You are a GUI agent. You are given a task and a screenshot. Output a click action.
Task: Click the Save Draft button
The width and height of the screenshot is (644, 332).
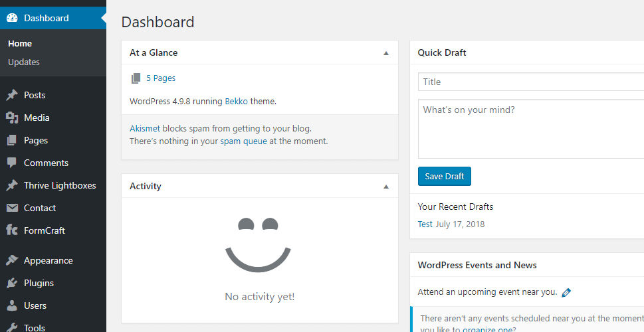(445, 176)
